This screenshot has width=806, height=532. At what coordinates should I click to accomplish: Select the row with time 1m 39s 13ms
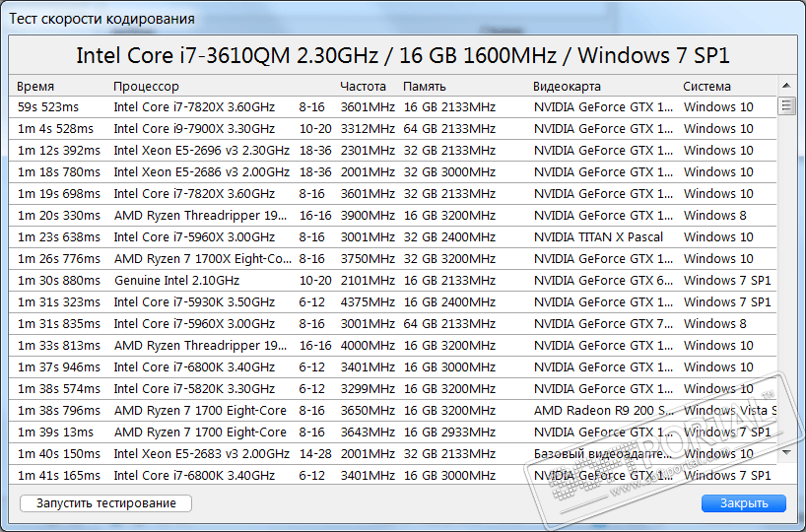click(392, 432)
